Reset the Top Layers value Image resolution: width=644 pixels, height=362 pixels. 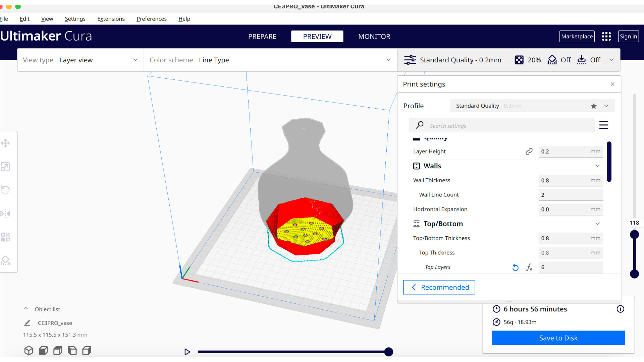tap(516, 267)
